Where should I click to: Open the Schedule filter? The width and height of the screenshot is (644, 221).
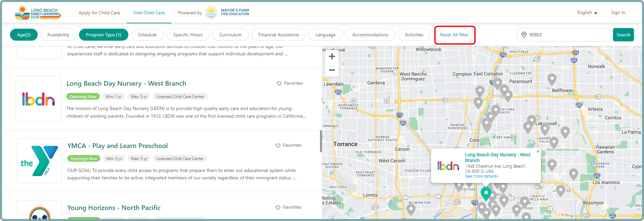147,35
